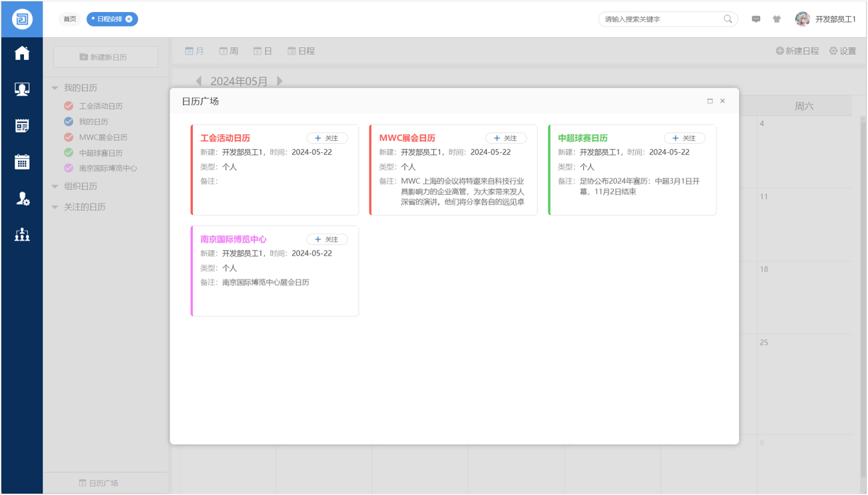868x495 pixels.
Task: Open the user settings icon in sidebar
Action: (22, 198)
